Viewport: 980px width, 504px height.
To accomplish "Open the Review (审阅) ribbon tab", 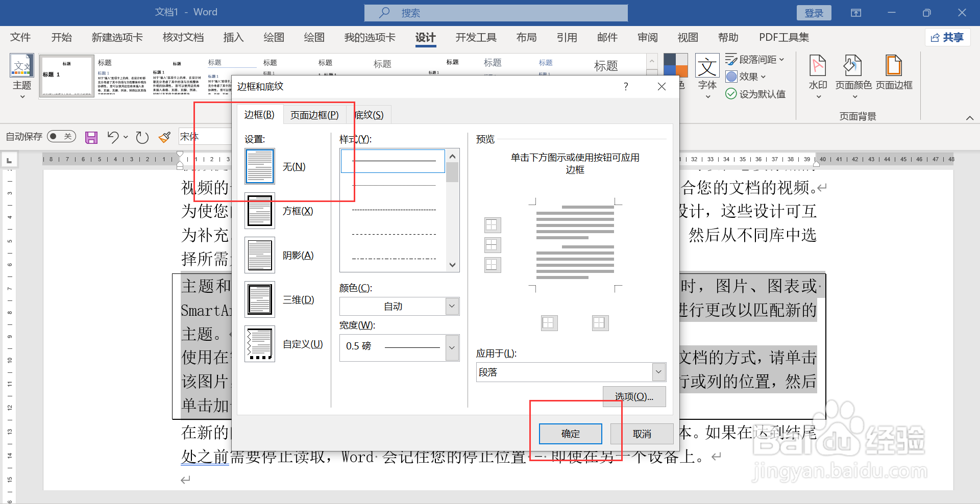I will (x=647, y=37).
